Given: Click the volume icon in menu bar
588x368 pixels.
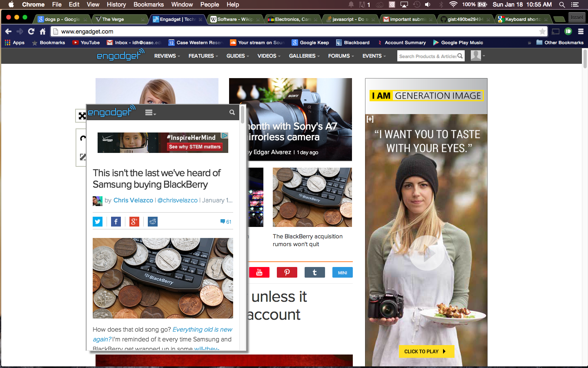Looking at the screenshot, I should tap(428, 4).
